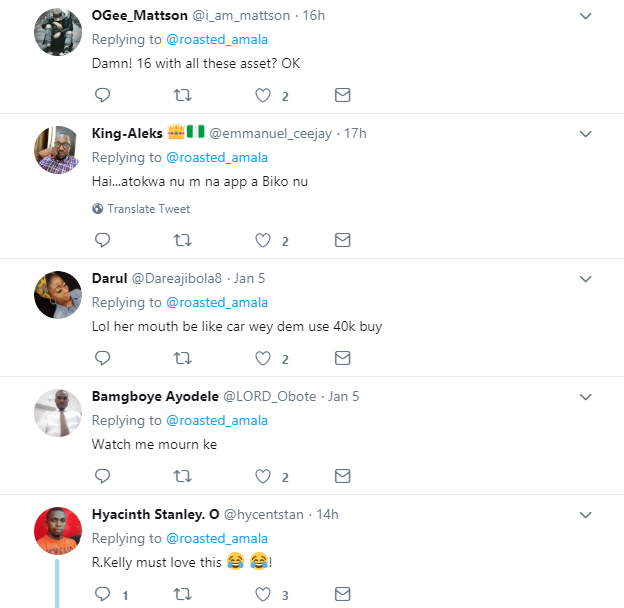The image size is (624, 608).
Task: Like Darul's tweet about 40k car
Action: click(263, 358)
